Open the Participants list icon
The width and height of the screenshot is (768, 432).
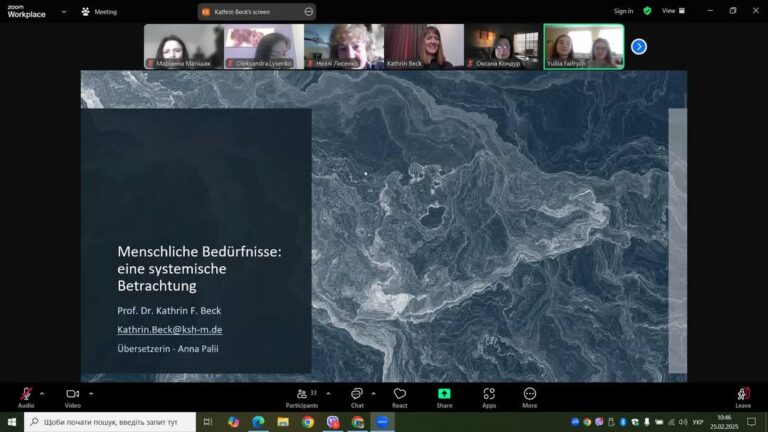[302, 394]
